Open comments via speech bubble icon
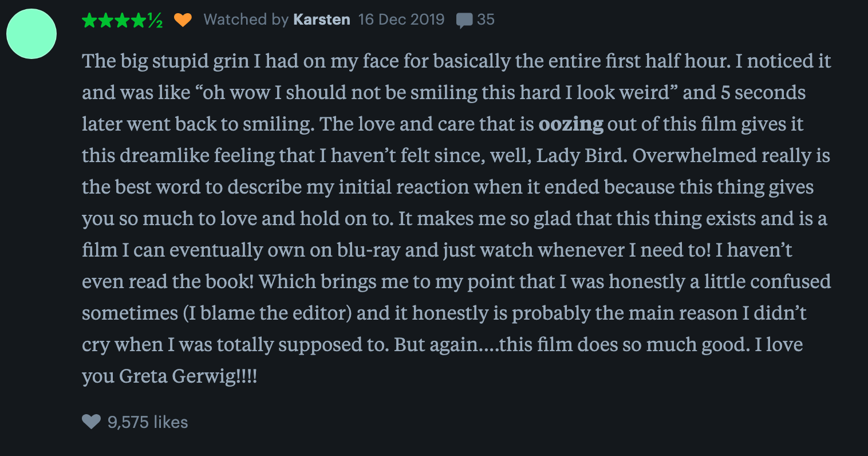The height and width of the screenshot is (456, 868). click(464, 21)
